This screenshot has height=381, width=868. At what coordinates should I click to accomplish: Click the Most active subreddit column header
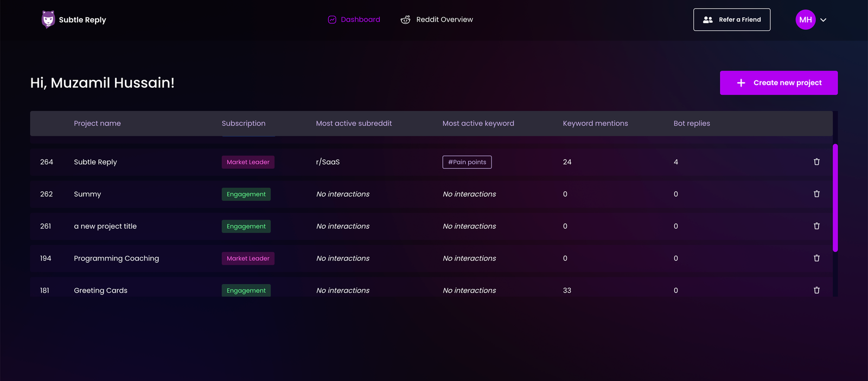tap(354, 124)
